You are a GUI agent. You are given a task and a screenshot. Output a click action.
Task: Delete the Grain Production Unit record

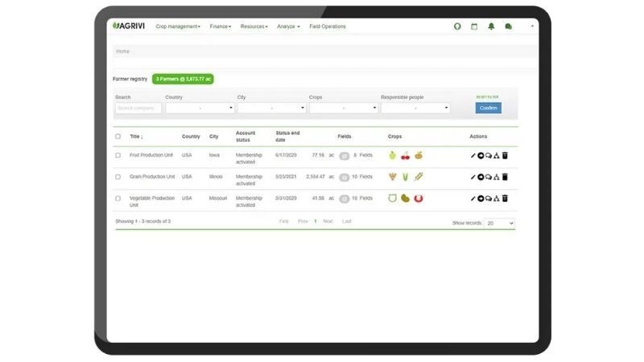[505, 177]
